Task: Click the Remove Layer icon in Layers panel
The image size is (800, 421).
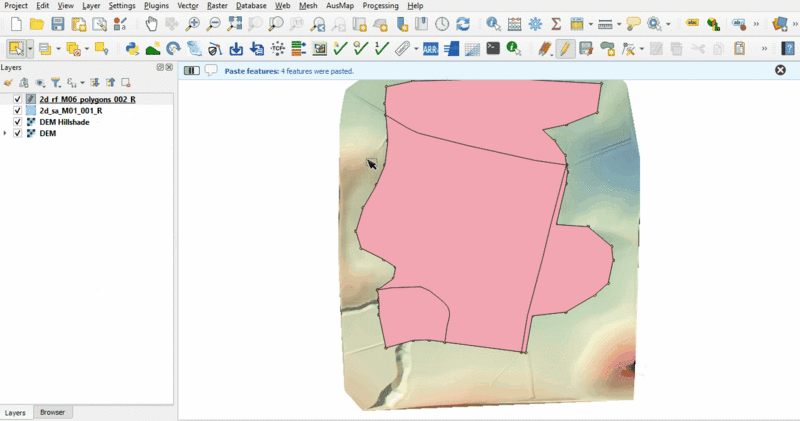Action: 126,83
